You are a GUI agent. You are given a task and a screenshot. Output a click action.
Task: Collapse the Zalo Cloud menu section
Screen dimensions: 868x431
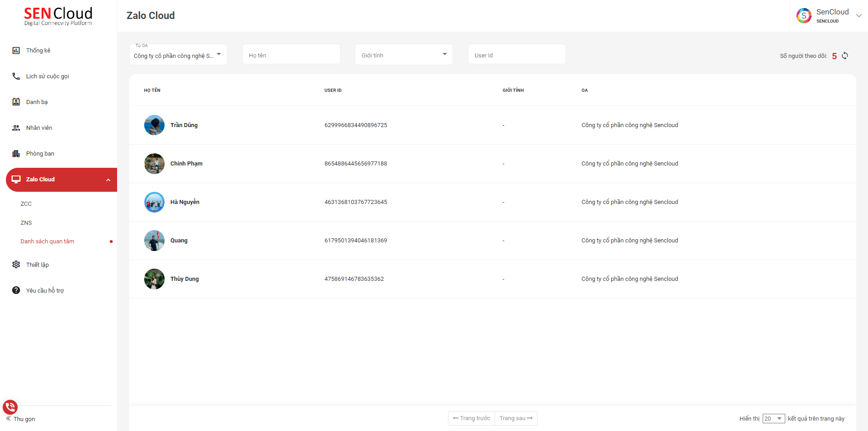pos(108,180)
